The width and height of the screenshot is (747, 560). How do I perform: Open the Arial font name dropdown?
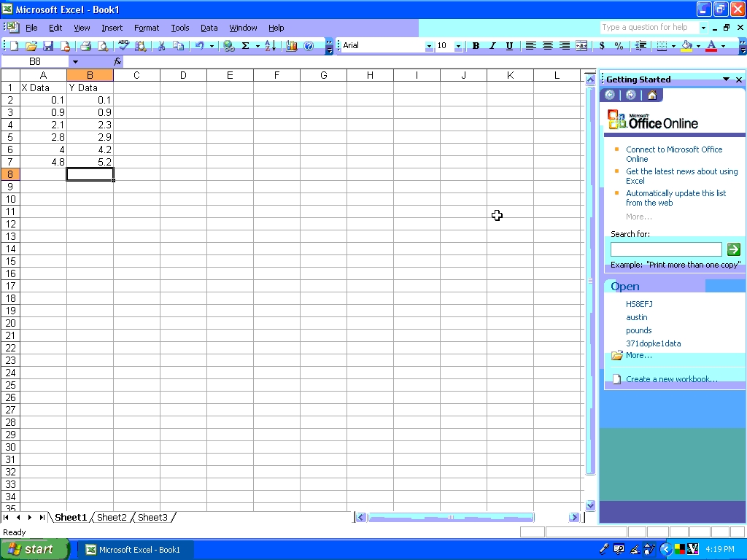click(429, 46)
